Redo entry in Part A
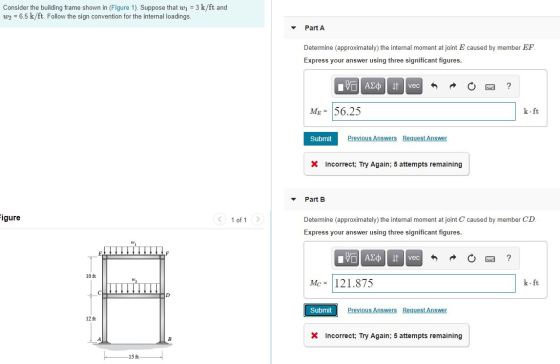The image size is (560, 364). coord(452,86)
